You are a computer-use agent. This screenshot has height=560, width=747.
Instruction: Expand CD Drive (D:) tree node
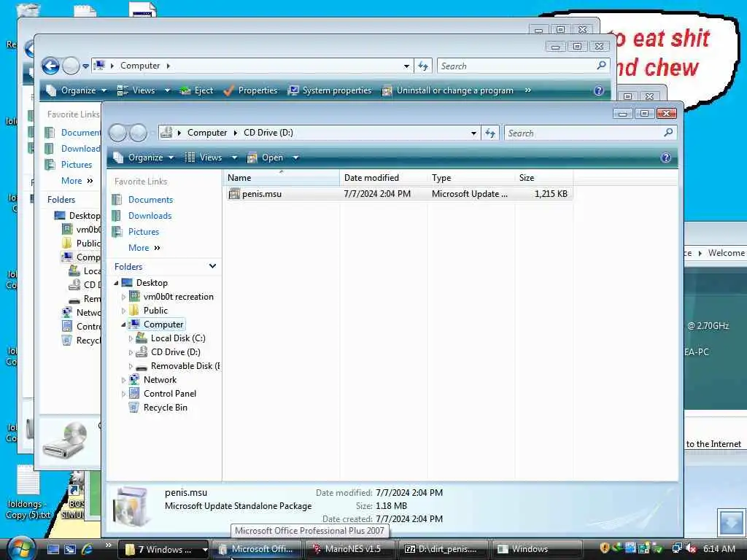(x=131, y=352)
